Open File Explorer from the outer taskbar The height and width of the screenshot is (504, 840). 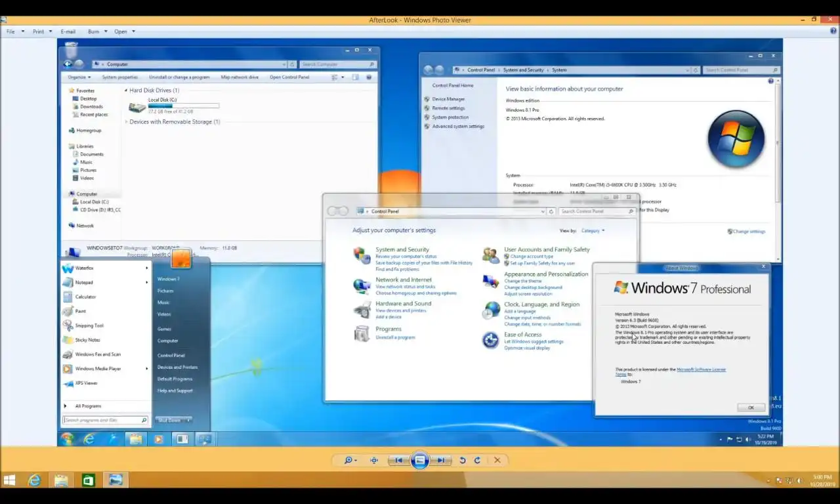click(x=61, y=480)
